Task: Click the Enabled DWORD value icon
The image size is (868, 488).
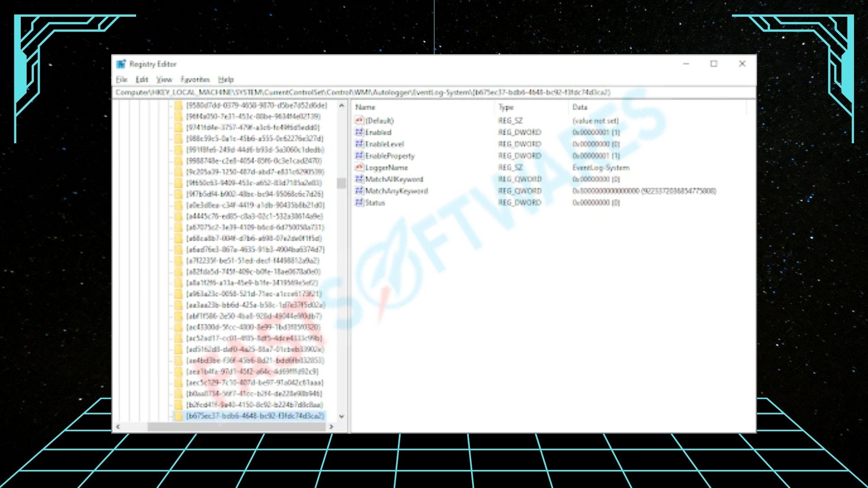Action: point(359,132)
